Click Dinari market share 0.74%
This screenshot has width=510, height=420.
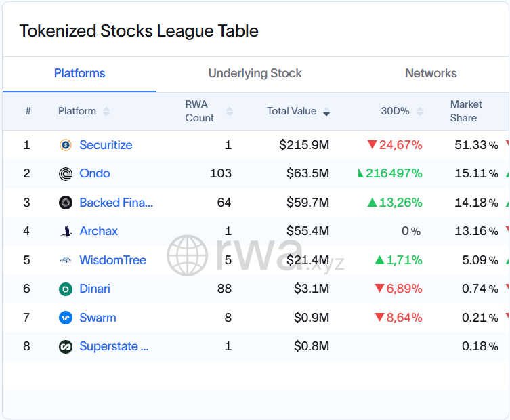[x=480, y=289]
